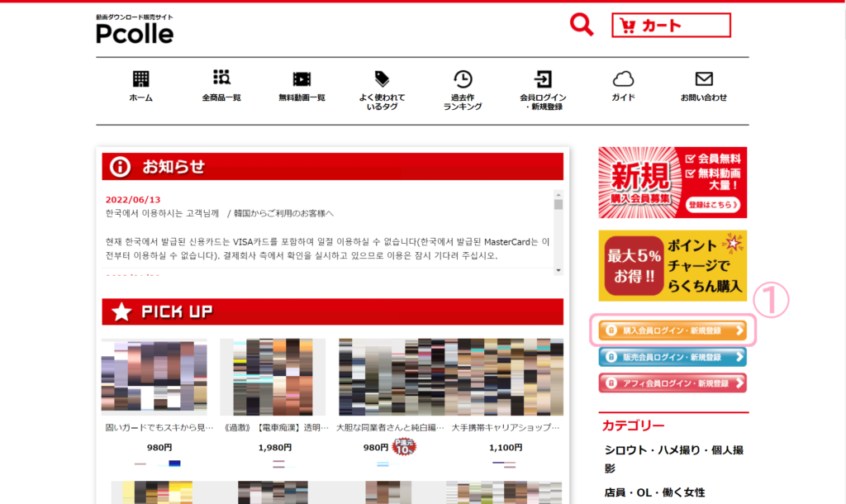846x504 pixels.
Task: Open the 1,980円 product title link
Action: (x=273, y=428)
